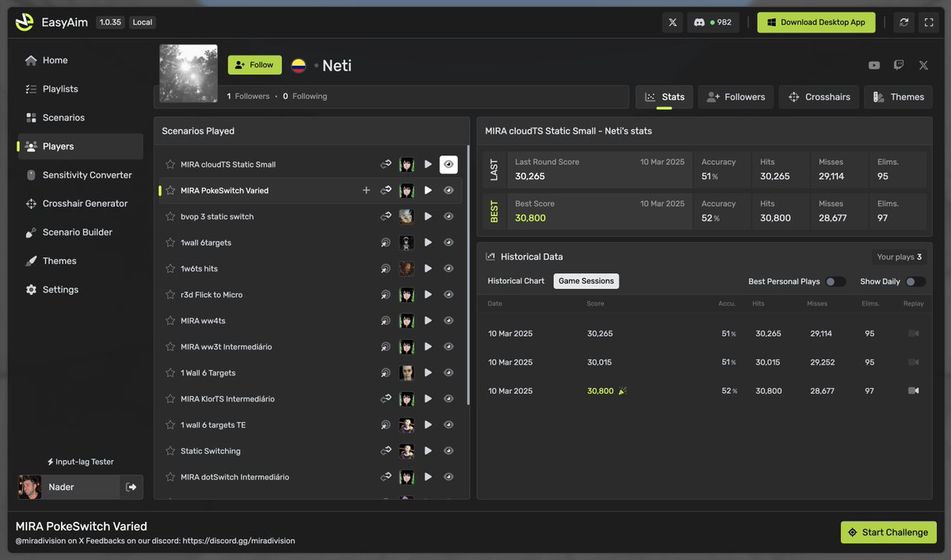Play the 1wall 6targets scenario
951x560 pixels.
tap(428, 242)
